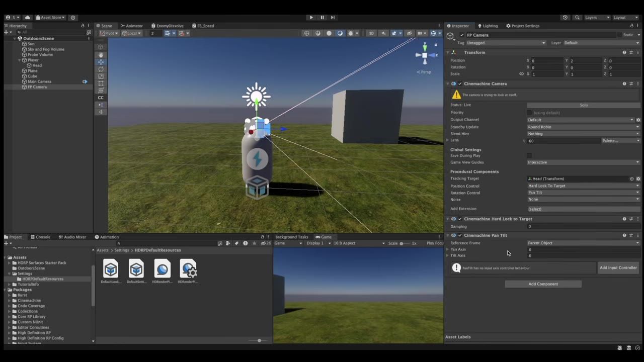Toggle the Priority checkbox

529,113
